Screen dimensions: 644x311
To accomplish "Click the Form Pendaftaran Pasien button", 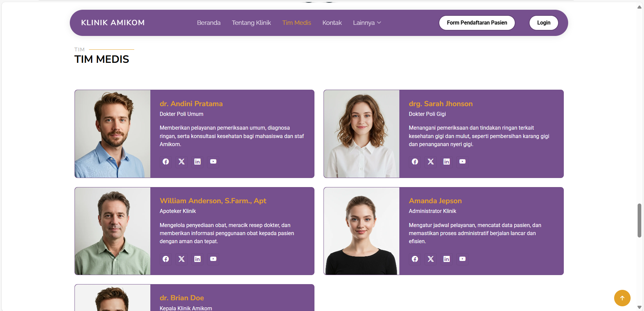I will [x=477, y=23].
